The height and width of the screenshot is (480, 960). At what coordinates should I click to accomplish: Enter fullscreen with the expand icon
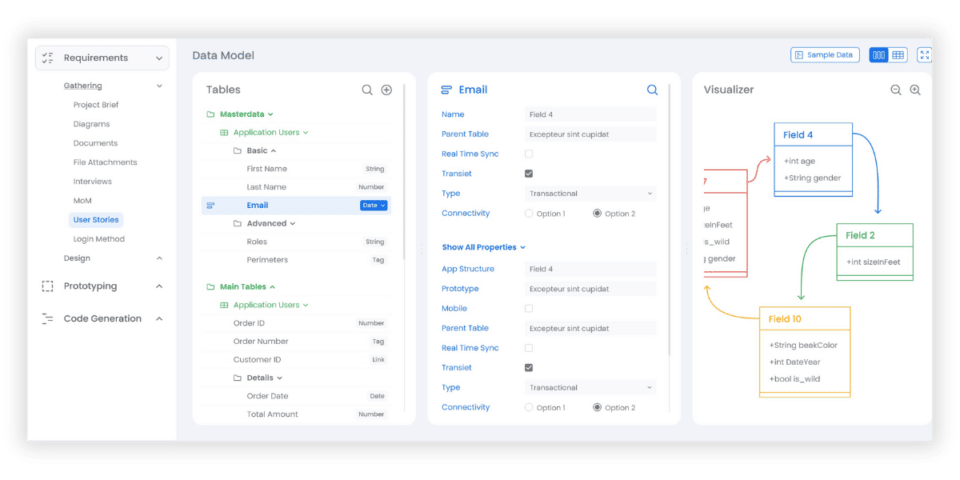(x=924, y=55)
